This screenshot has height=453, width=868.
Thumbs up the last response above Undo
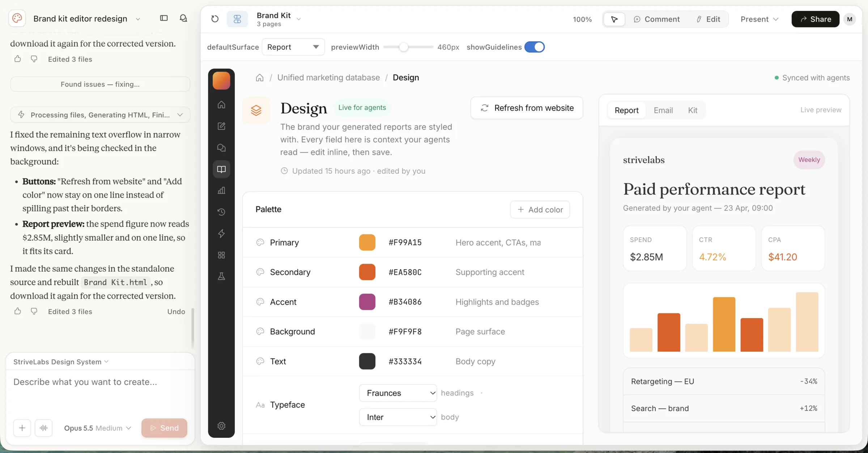coord(17,311)
